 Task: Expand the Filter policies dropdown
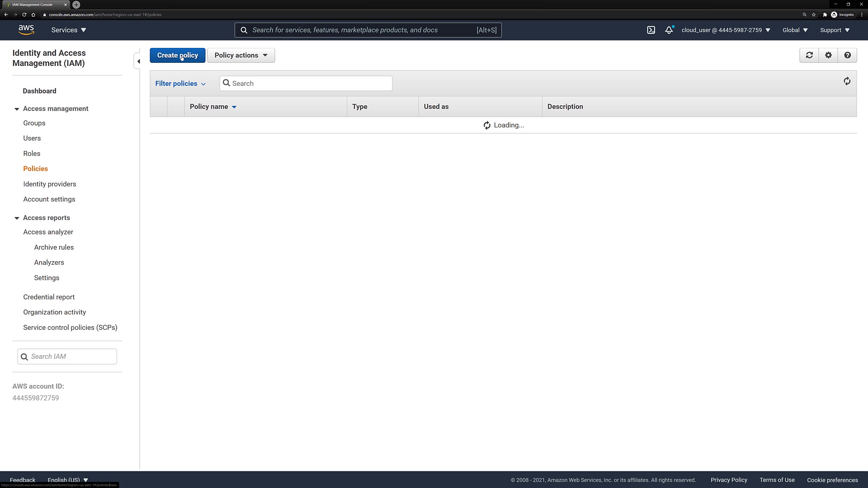pos(180,84)
